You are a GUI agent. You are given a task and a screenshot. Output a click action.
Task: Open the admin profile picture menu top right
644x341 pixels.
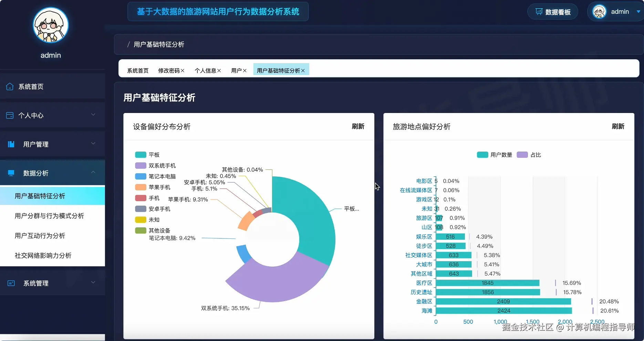pyautogui.click(x=599, y=11)
